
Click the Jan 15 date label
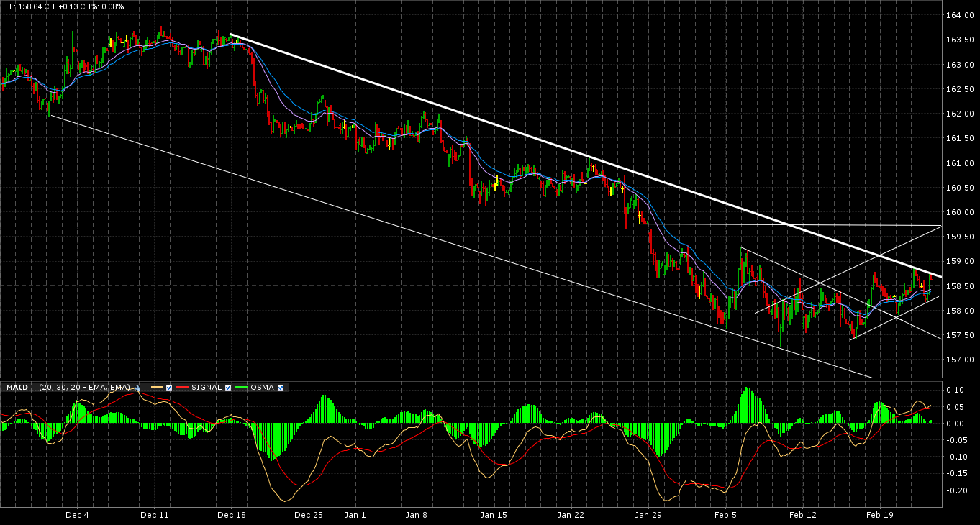pos(494,515)
